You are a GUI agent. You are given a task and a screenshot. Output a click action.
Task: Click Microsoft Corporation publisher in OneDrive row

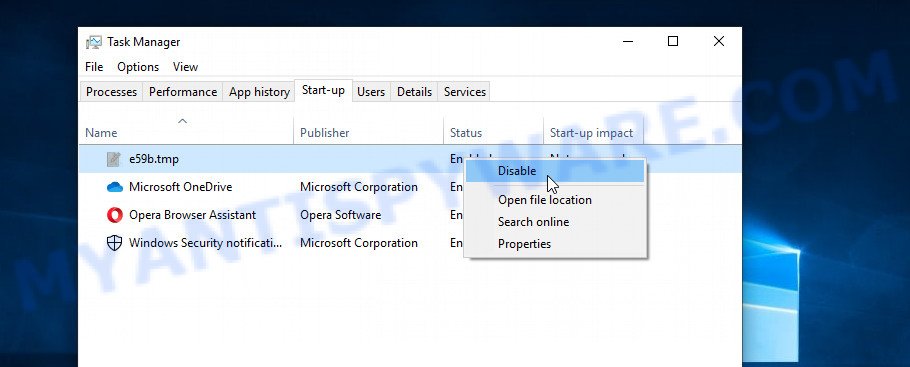click(x=359, y=187)
